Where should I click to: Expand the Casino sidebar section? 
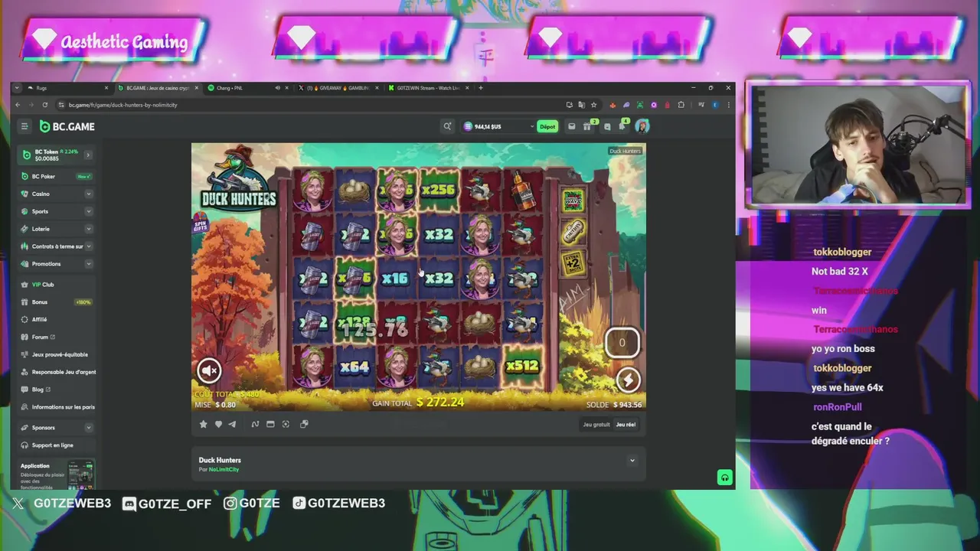coord(89,194)
